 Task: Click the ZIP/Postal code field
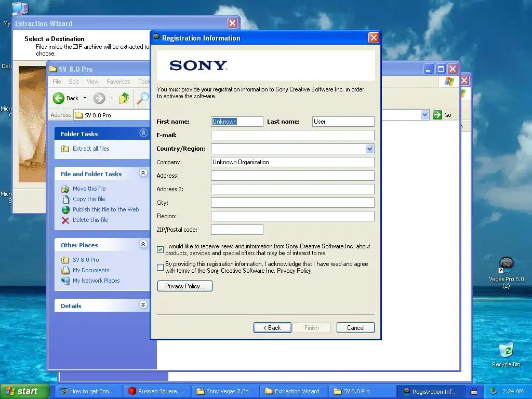(237, 230)
